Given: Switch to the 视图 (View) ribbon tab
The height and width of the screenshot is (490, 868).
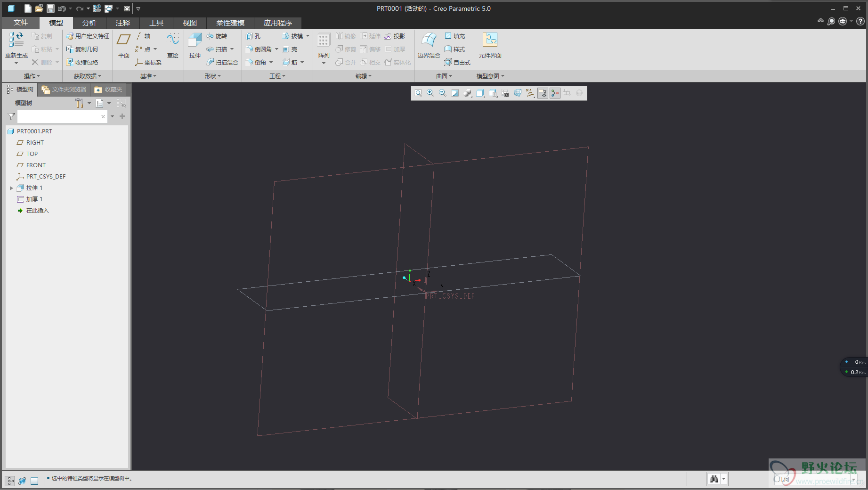Looking at the screenshot, I should [x=189, y=23].
